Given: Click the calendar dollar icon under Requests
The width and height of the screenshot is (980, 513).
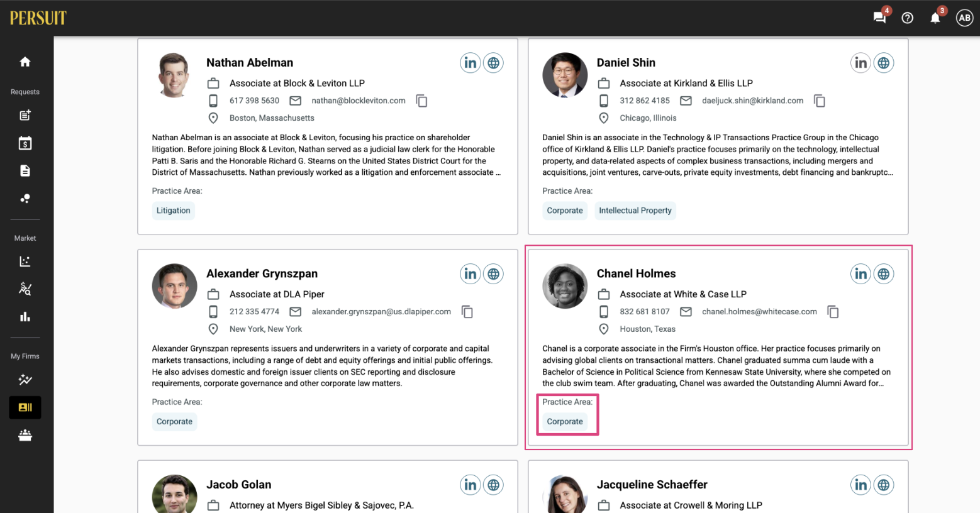Looking at the screenshot, I should (x=25, y=143).
